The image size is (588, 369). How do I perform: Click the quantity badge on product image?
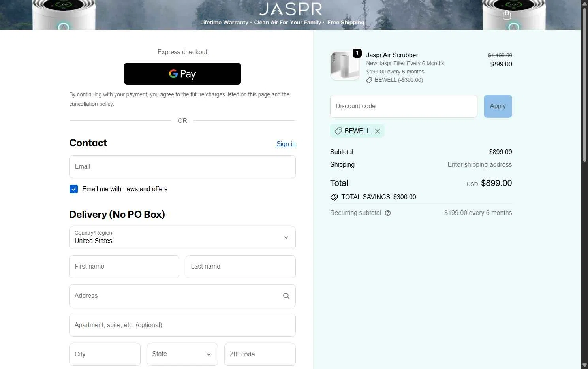(x=357, y=53)
